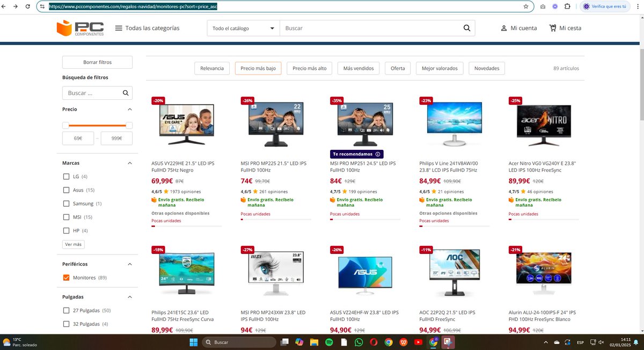Open Chrome three-dot menu
This screenshot has height=350, width=644.
[x=639, y=6]
